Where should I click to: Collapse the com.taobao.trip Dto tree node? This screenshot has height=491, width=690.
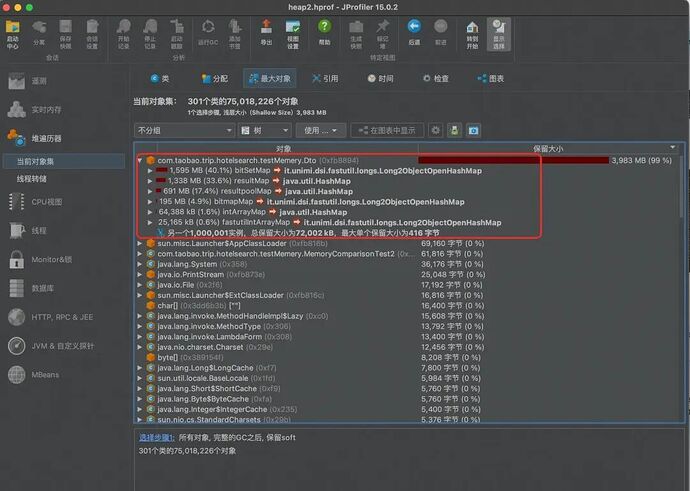tap(139, 160)
